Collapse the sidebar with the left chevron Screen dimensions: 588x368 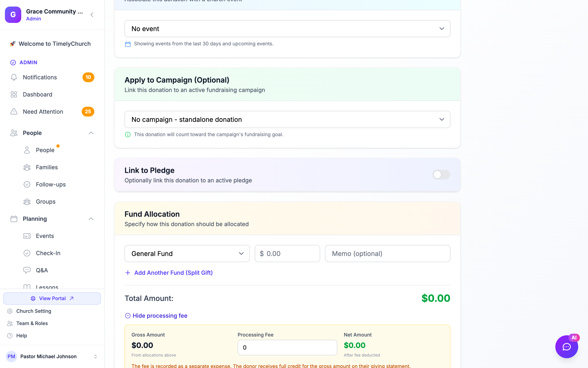(x=92, y=15)
